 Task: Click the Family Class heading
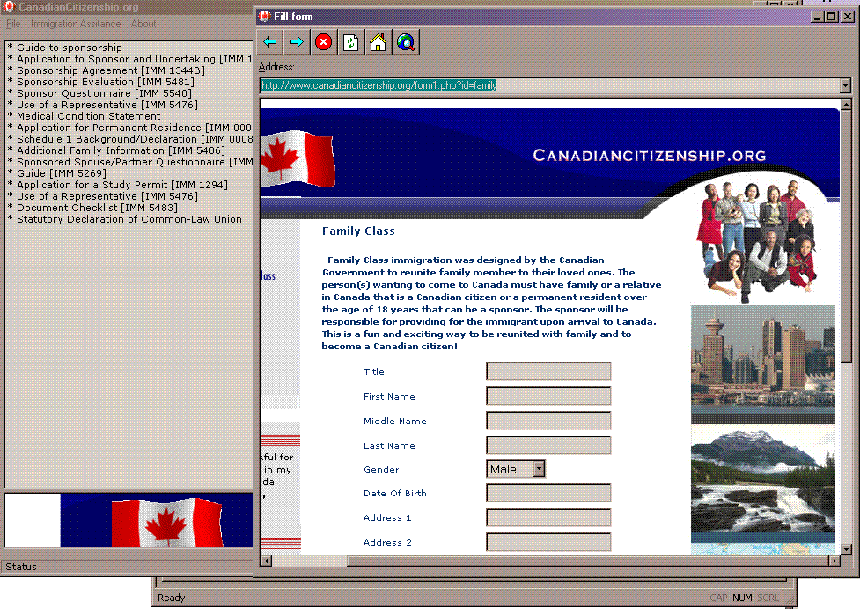pyautogui.click(x=358, y=231)
